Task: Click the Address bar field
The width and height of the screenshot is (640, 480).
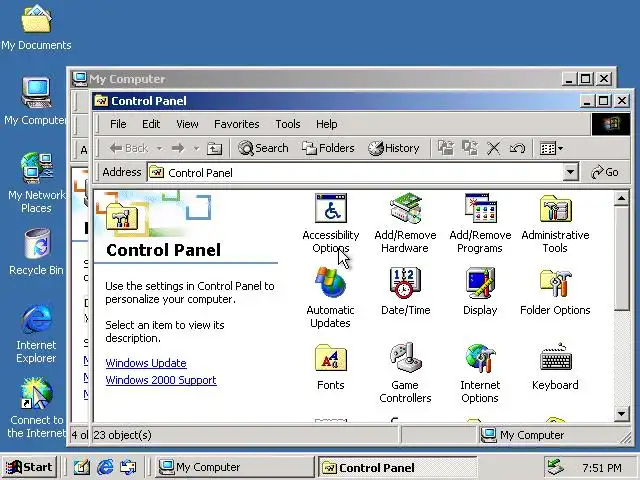Action: point(355,173)
